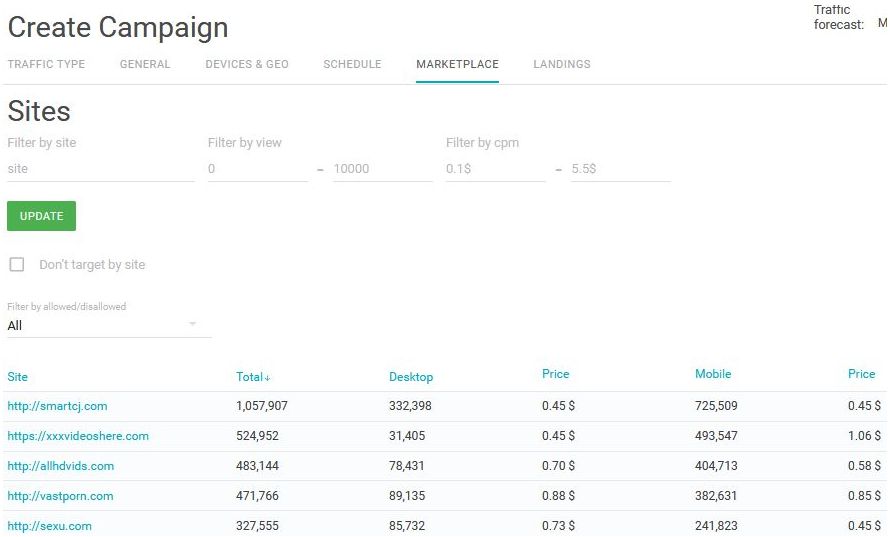Open the http://vastporn.com link
Viewport: 890px width, 537px height.
[x=60, y=496]
